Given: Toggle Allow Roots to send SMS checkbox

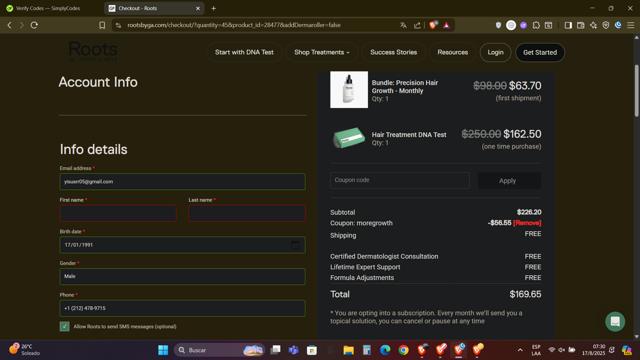Looking at the screenshot, I should (64, 326).
